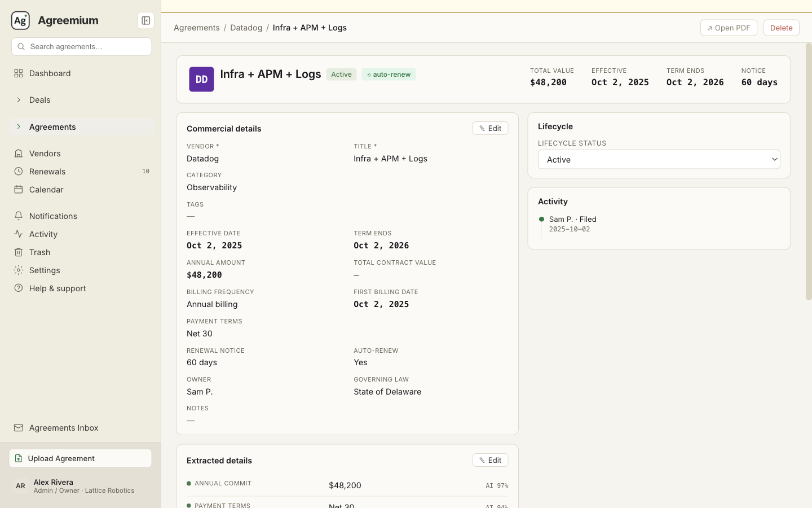Open the Dashboard page

(x=82, y=73)
